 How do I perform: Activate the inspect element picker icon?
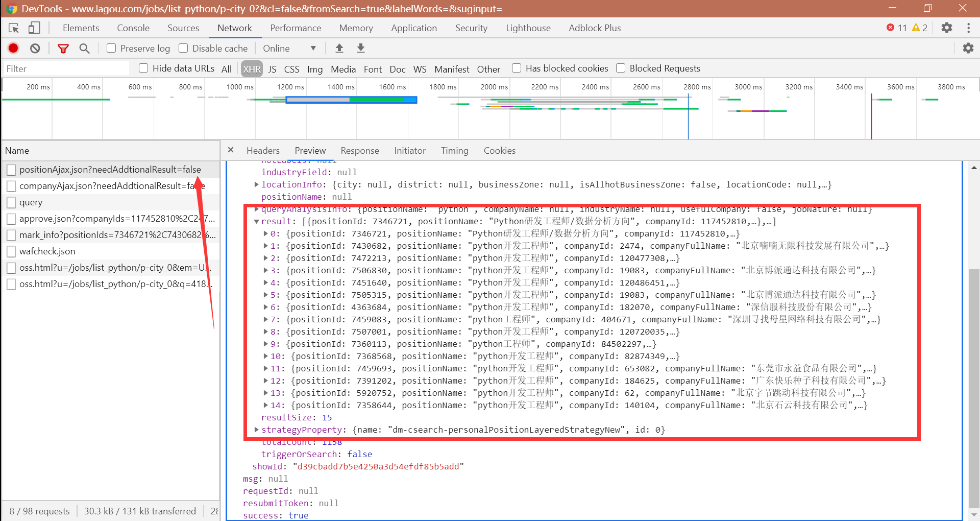pos(14,28)
